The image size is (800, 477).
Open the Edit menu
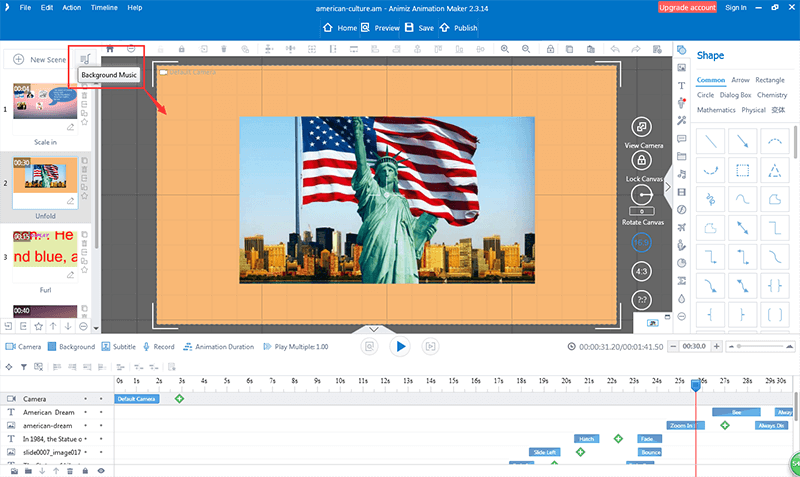click(x=47, y=8)
